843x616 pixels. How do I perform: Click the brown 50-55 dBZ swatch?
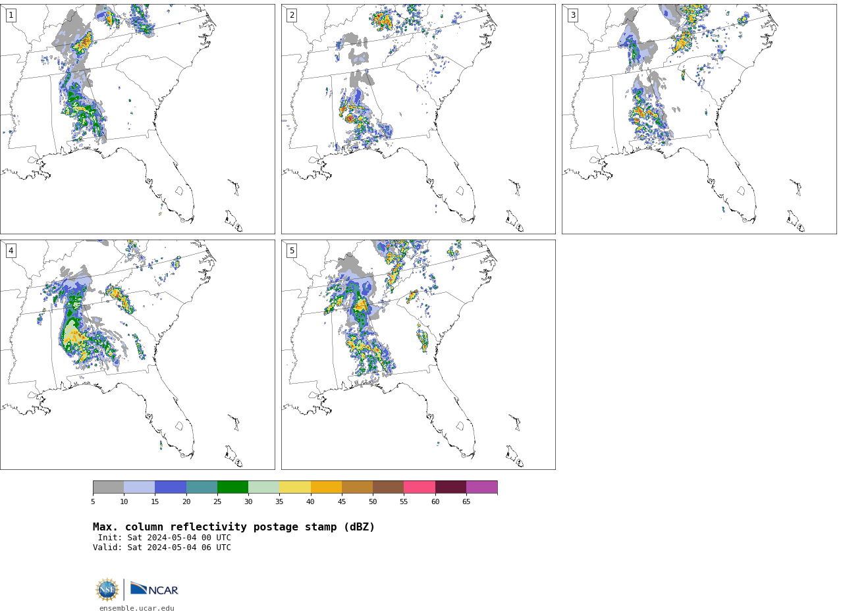(x=389, y=487)
